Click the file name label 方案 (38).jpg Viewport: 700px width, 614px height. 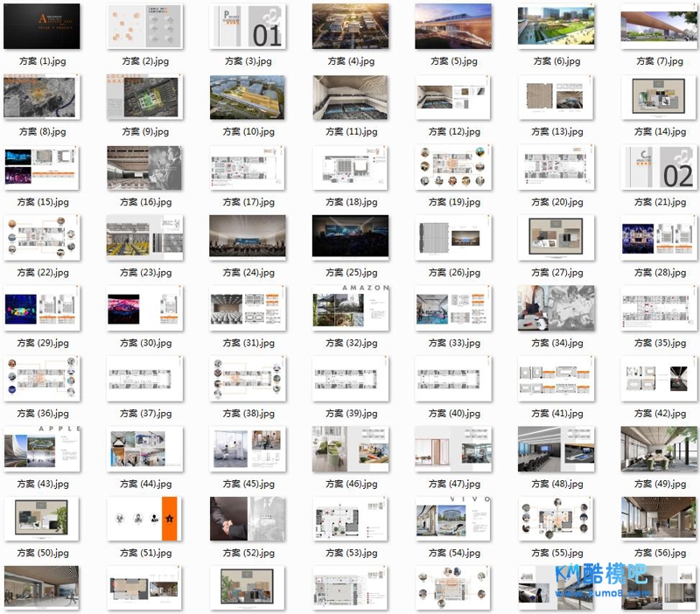248,414
